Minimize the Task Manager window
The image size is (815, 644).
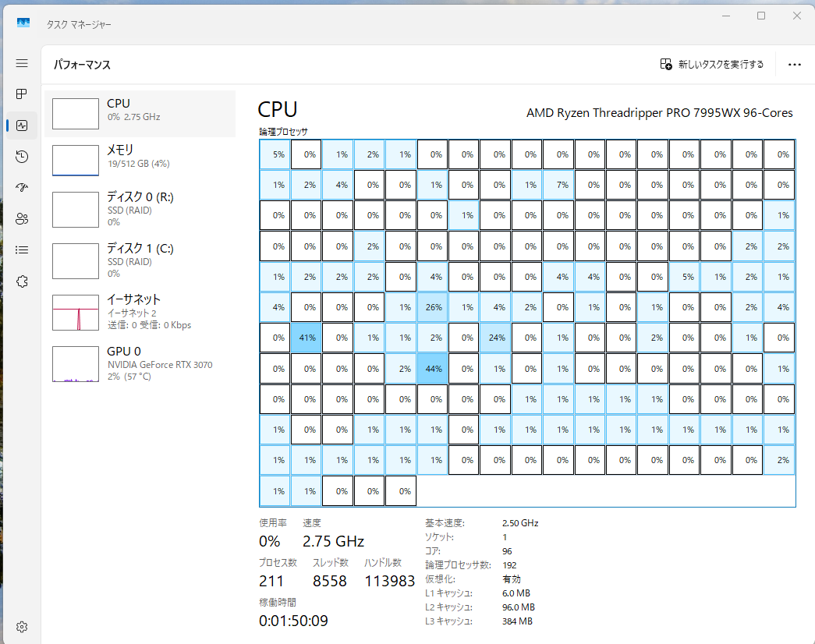(726, 16)
